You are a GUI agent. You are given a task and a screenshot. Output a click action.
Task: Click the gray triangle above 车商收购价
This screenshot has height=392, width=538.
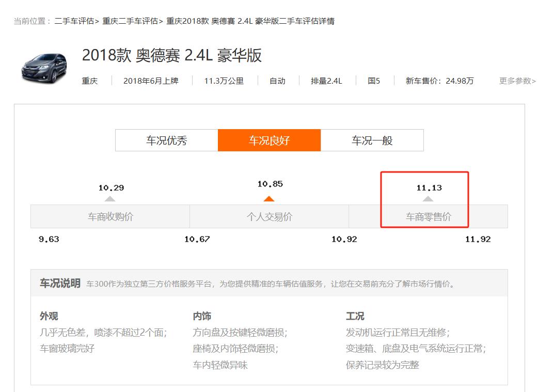[110, 199]
